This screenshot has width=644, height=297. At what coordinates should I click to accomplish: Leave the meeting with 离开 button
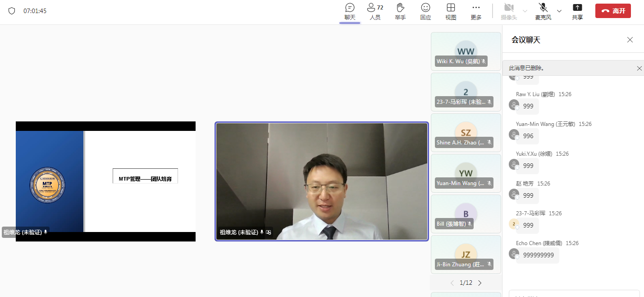coord(613,11)
